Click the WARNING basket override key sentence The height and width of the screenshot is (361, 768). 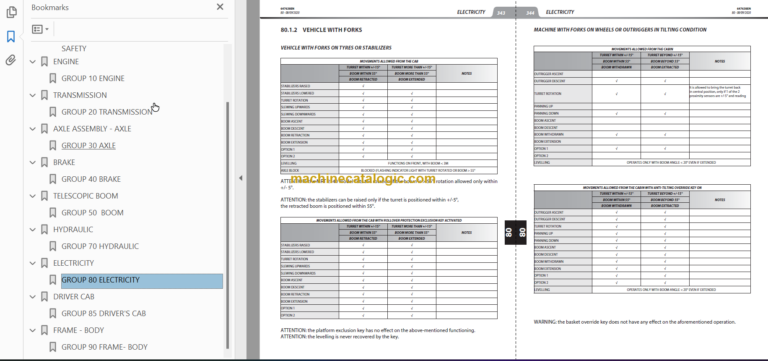click(635, 322)
